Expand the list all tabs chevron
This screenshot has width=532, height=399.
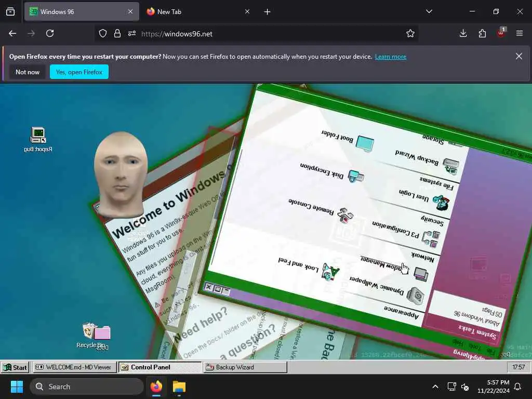[x=429, y=11]
